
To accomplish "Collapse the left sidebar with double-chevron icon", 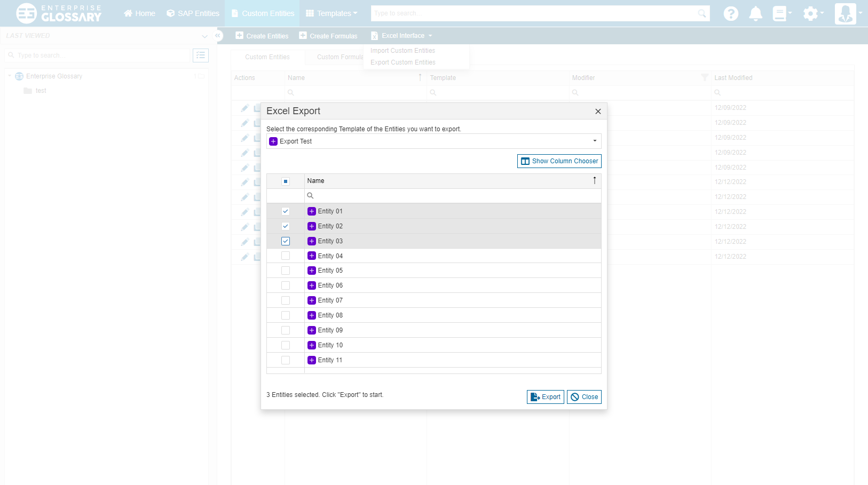I will click(218, 36).
